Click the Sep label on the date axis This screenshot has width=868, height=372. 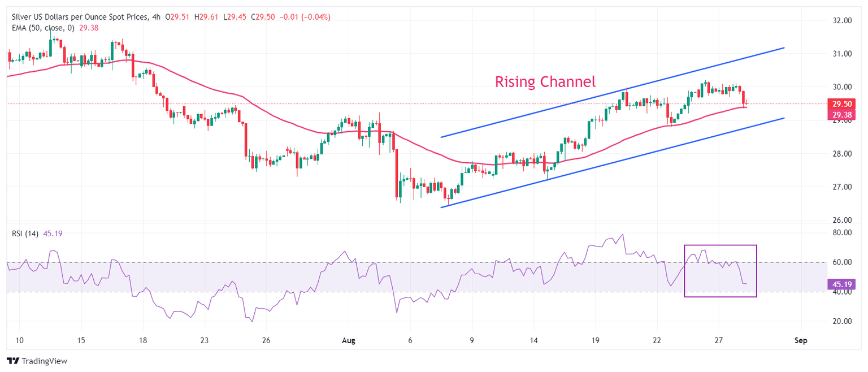pos(800,341)
